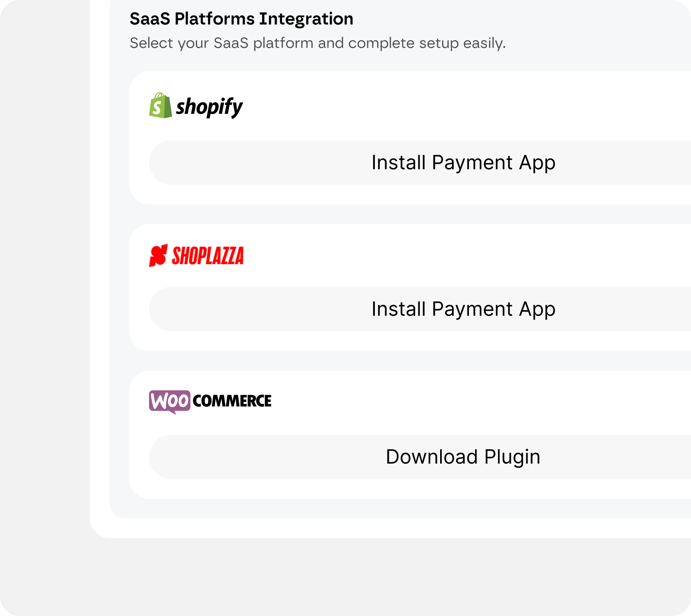The width and height of the screenshot is (691, 616).
Task: Download Plugin for WooCommerce
Action: [x=420, y=457]
